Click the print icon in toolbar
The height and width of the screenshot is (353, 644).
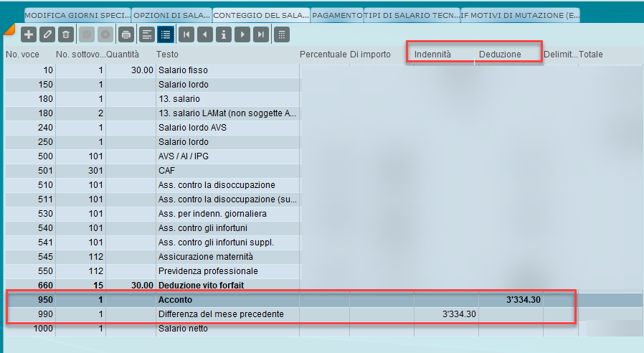pyautogui.click(x=126, y=34)
